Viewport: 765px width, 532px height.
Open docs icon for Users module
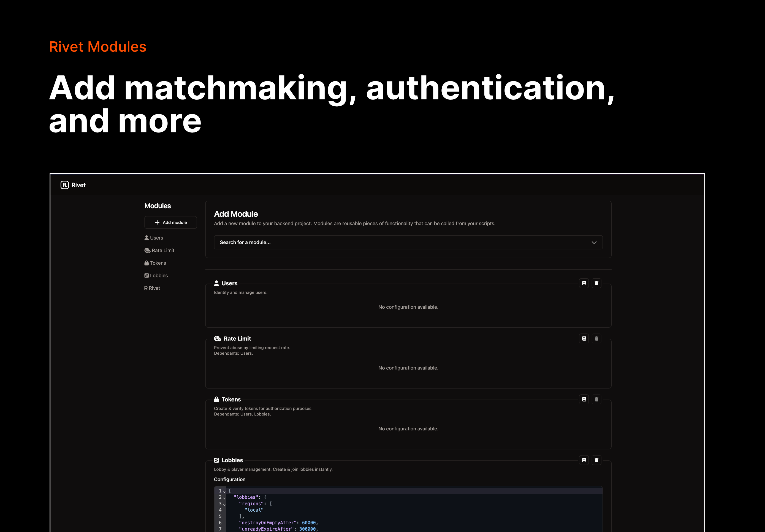click(x=584, y=283)
